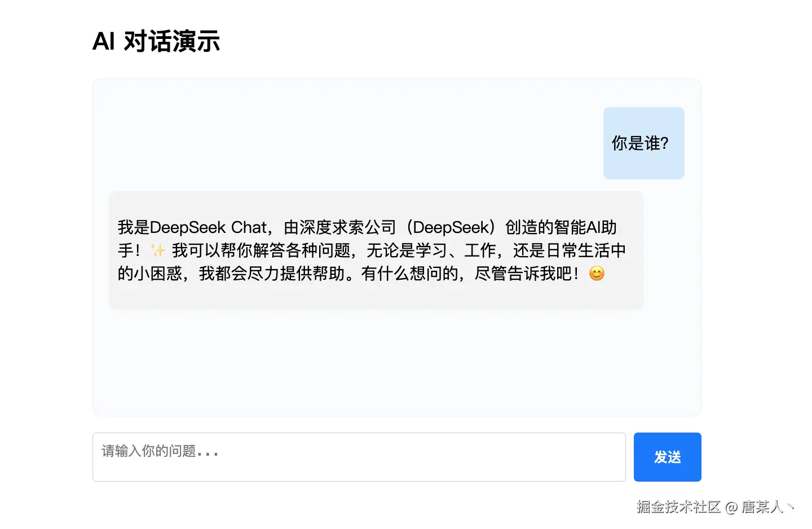Click the phrase 的小困惑 on the last line

(x=150, y=274)
